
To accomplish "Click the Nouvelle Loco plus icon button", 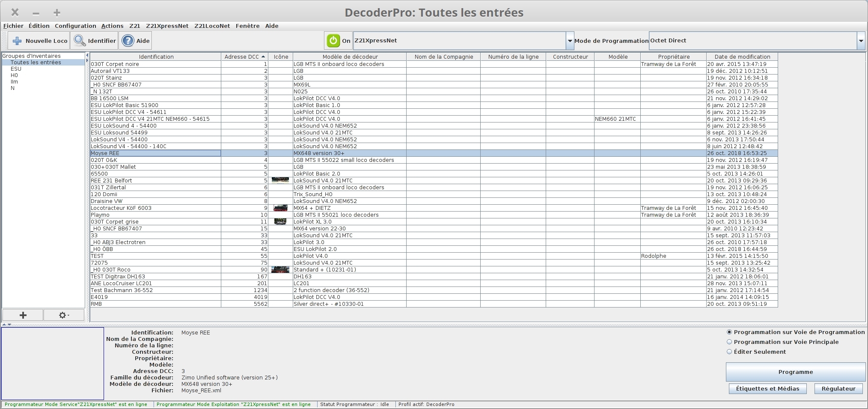I will [x=39, y=41].
